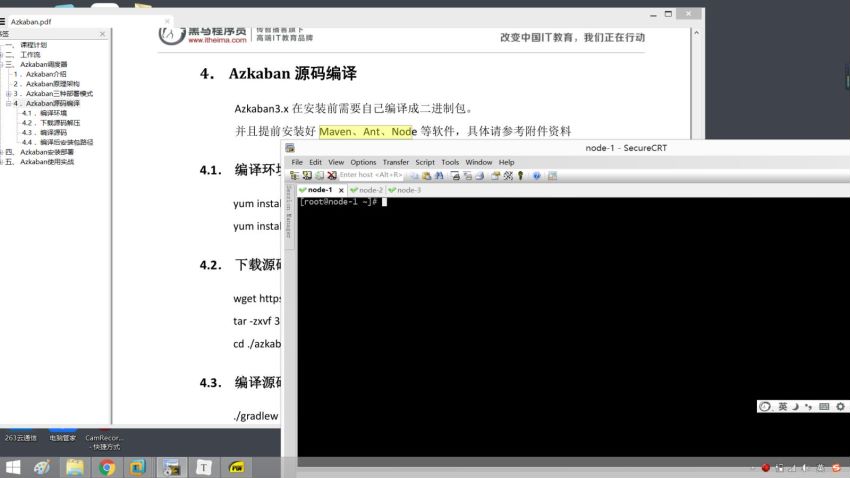Expand the '3. Azkaban三种部署模式' bookmark node

pyautogui.click(x=9, y=93)
